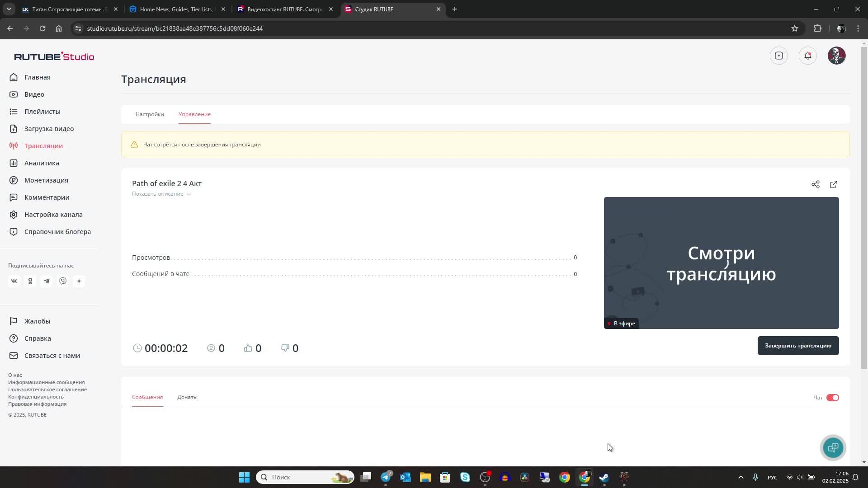
Task: Switch to Home News, Guides browser tab
Action: pos(177,9)
